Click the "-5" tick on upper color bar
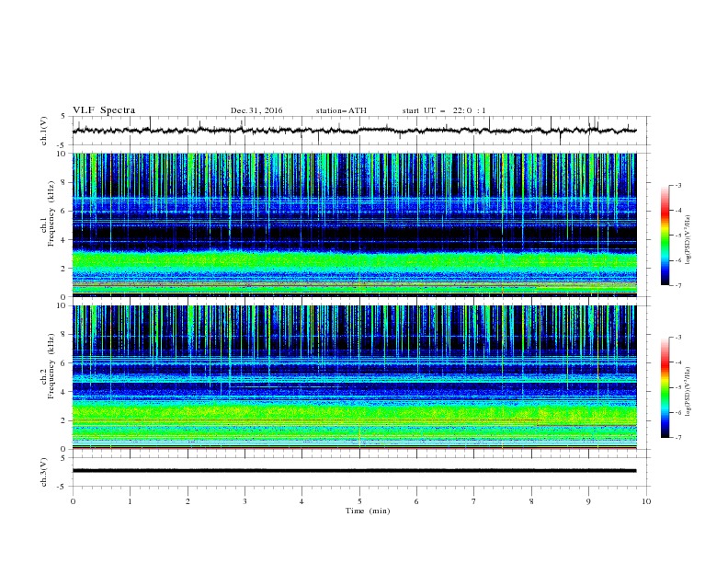The width and height of the screenshot is (728, 563). [x=678, y=236]
